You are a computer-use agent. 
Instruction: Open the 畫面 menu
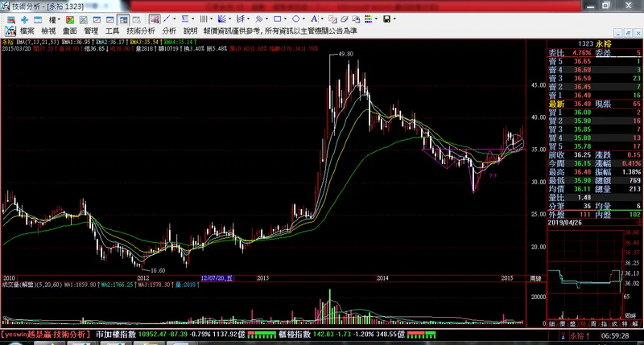coord(70,31)
